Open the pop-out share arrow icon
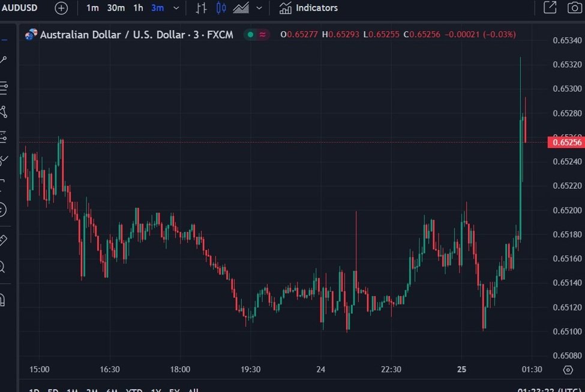 point(550,8)
